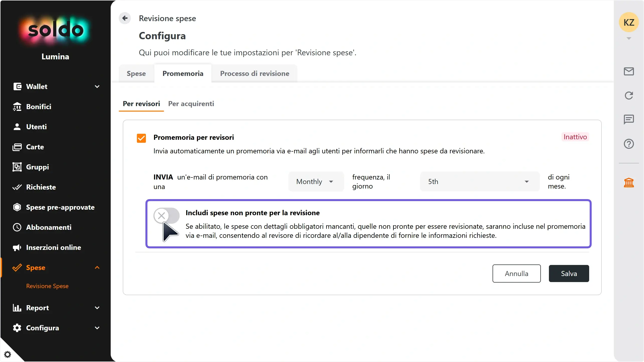This screenshot has width=644, height=362.
Task: Click the Salva button
Action: click(x=569, y=274)
